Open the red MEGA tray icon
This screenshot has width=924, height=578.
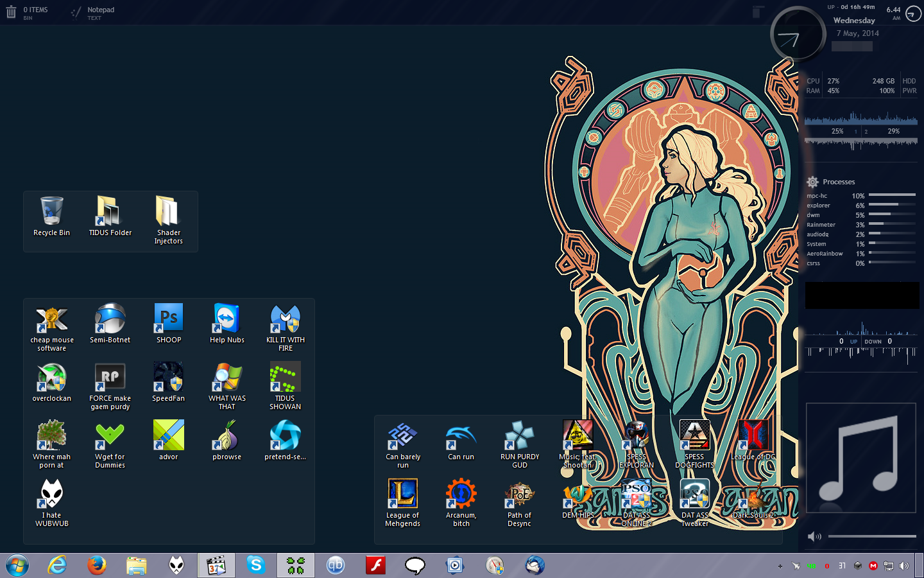[873, 566]
